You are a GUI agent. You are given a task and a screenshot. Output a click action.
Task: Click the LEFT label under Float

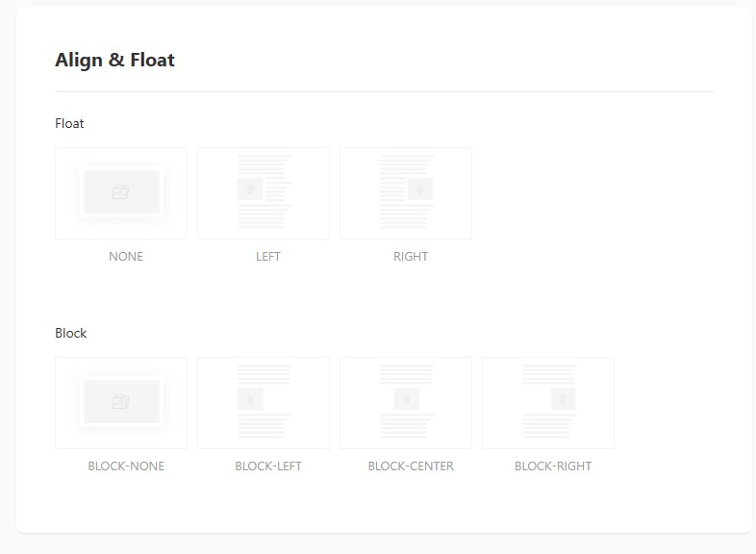pyautogui.click(x=268, y=257)
